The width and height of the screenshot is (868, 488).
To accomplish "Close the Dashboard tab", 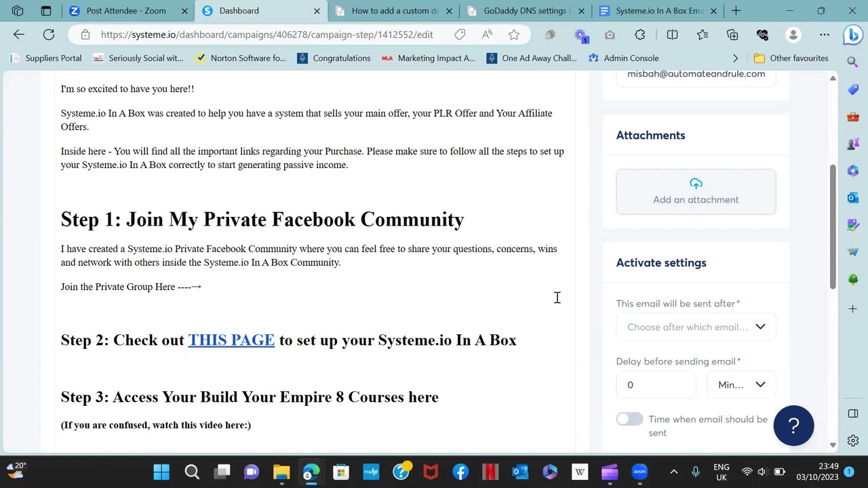I will 317,11.
